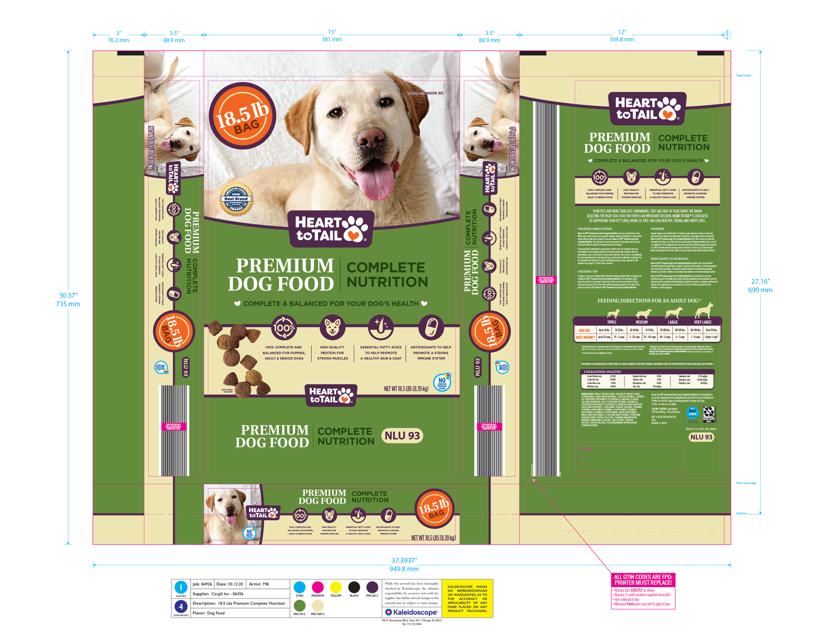
Task: Click the 100% icon on the front panel
Action: coord(284,327)
